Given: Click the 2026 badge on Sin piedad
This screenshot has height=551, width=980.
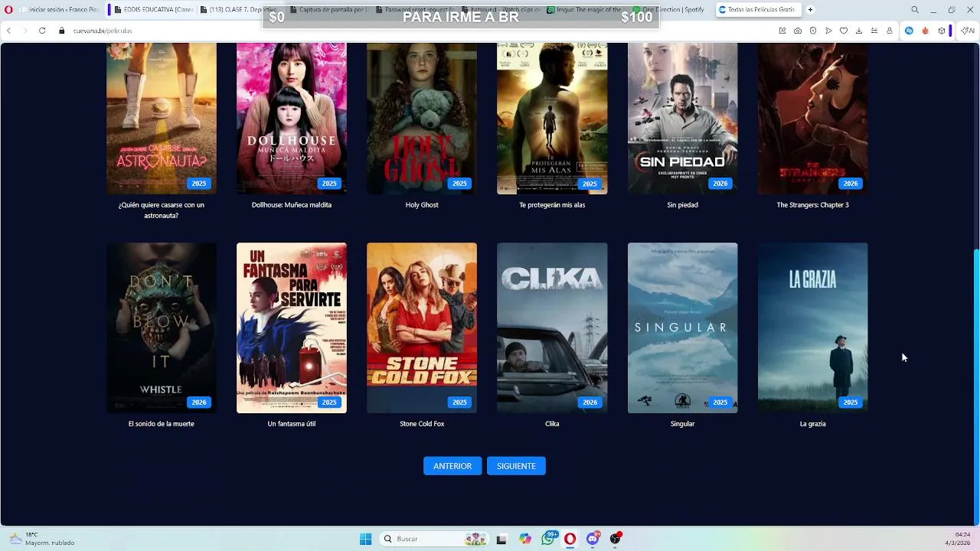Looking at the screenshot, I should point(720,184).
